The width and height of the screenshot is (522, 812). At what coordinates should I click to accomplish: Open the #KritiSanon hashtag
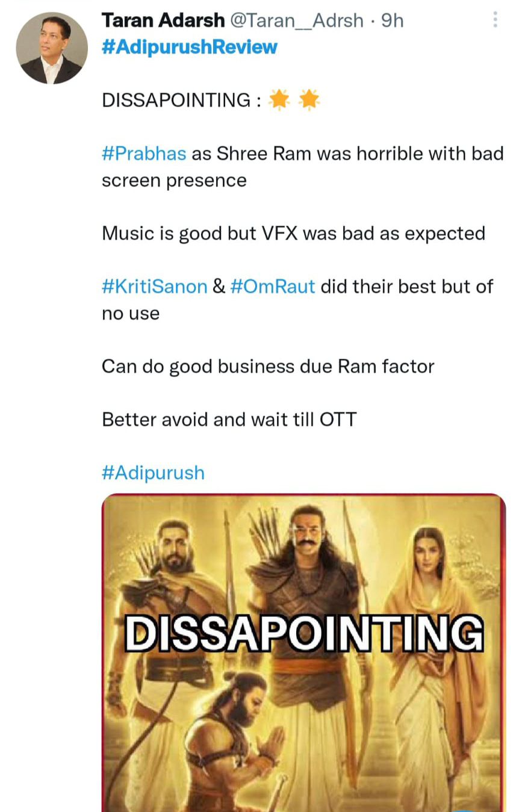155,286
